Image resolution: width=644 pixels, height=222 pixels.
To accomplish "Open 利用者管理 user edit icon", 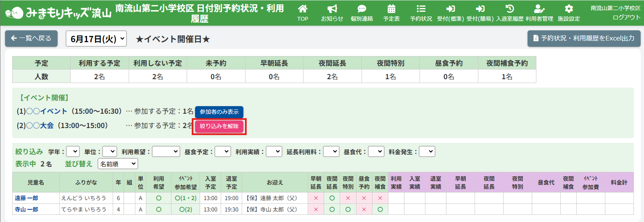I will coord(539,9).
